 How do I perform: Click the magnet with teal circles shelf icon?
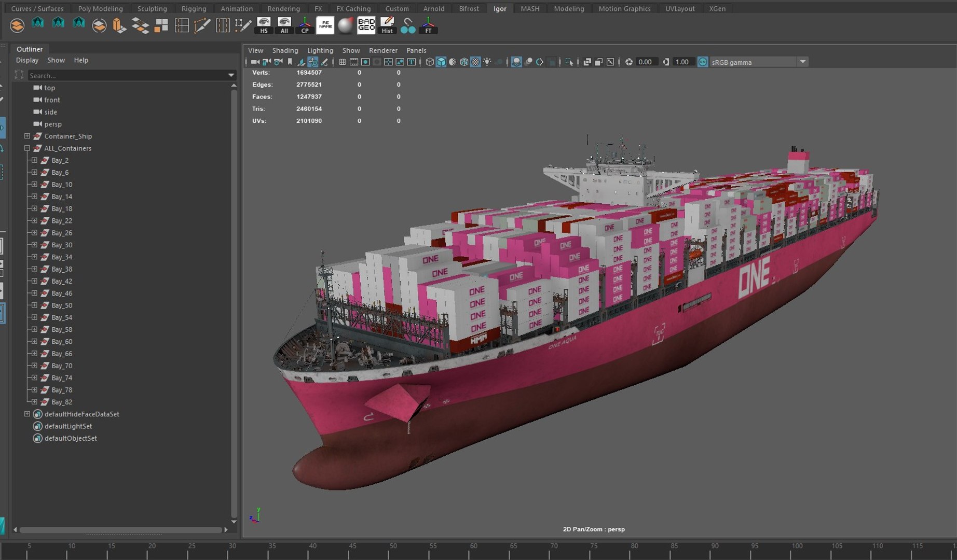408,25
